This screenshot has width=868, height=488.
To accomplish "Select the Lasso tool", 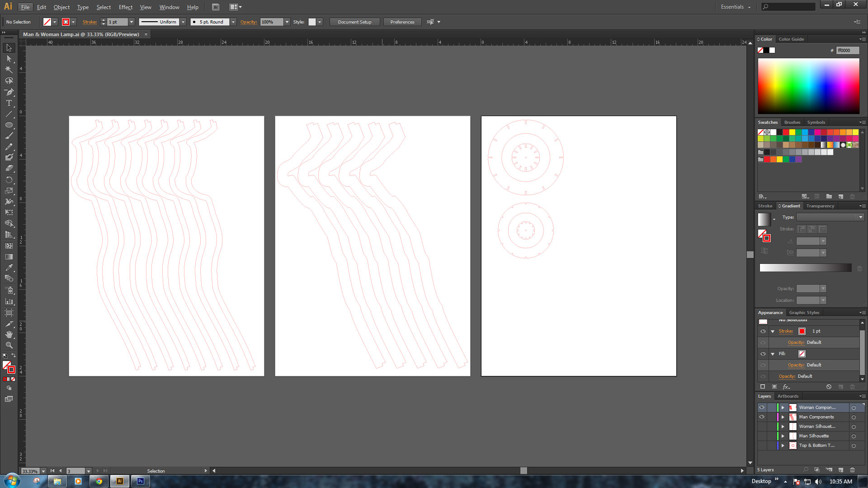I will tap(9, 81).
